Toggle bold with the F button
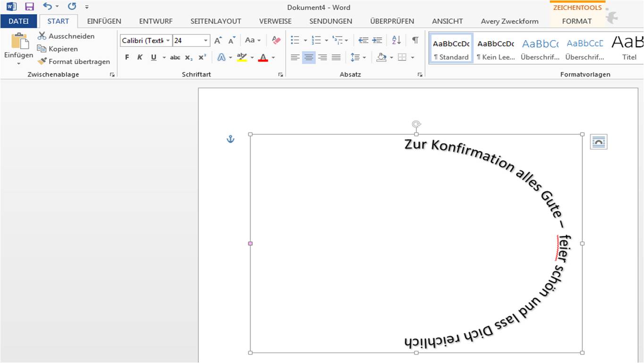644x363 pixels. click(x=126, y=57)
